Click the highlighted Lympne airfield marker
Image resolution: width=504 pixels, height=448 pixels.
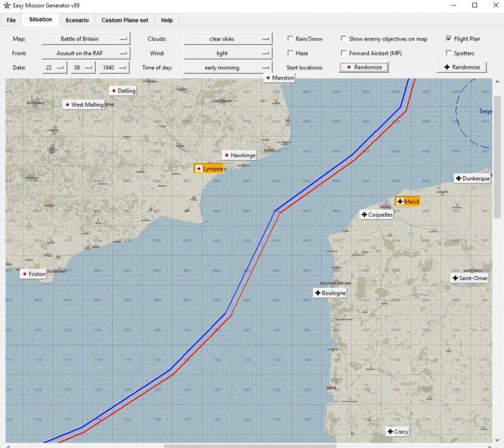209,168
